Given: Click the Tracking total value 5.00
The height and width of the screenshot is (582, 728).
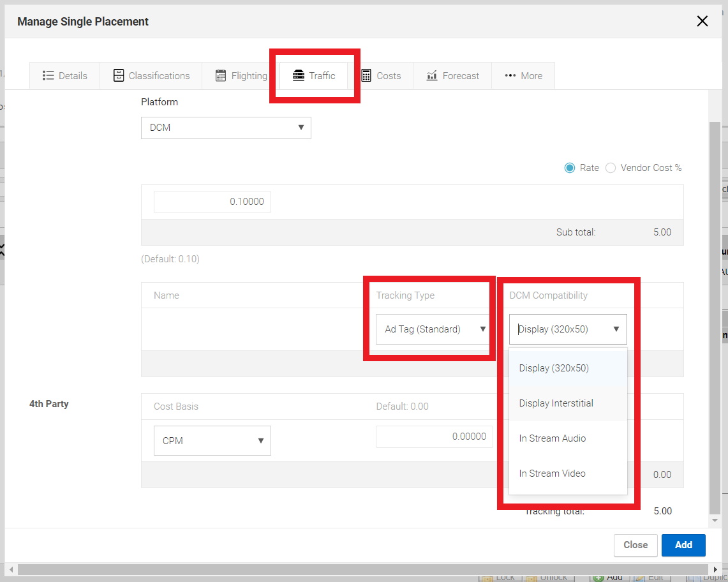Looking at the screenshot, I should [x=662, y=511].
